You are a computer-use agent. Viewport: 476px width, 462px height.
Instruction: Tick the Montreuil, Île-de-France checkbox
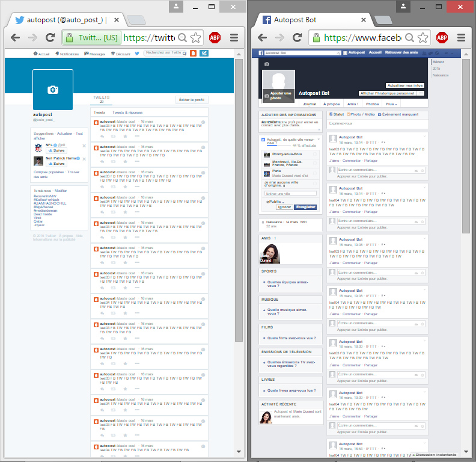click(314, 163)
